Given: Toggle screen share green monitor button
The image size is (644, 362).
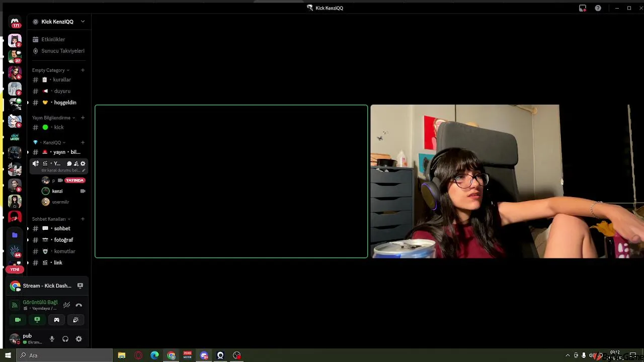Looking at the screenshot, I should tap(37, 320).
